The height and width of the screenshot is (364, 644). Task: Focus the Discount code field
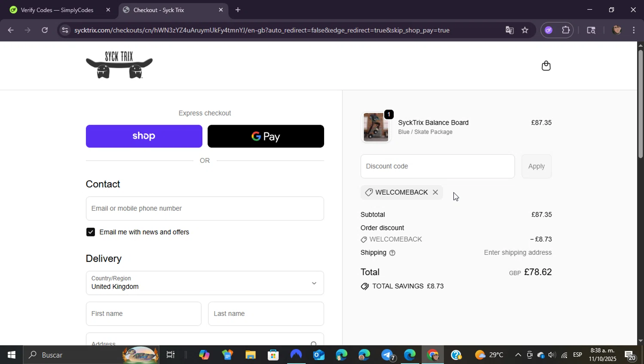437,166
